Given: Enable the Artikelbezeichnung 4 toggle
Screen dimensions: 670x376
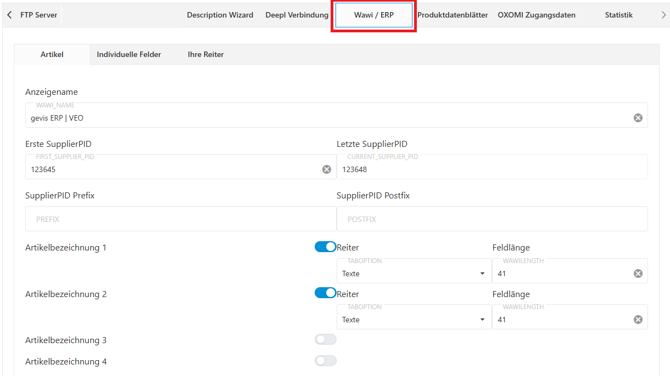Looking at the screenshot, I should pyautogui.click(x=326, y=361).
